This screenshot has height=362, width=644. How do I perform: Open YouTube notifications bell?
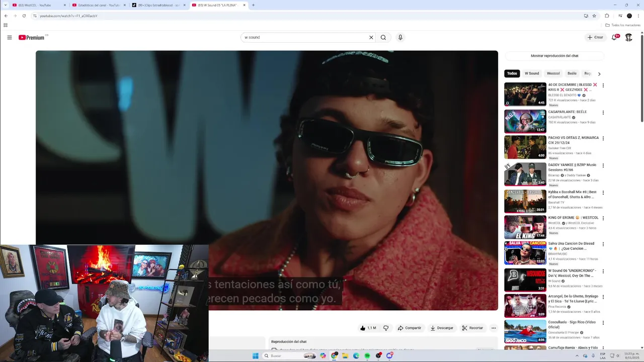click(x=614, y=37)
